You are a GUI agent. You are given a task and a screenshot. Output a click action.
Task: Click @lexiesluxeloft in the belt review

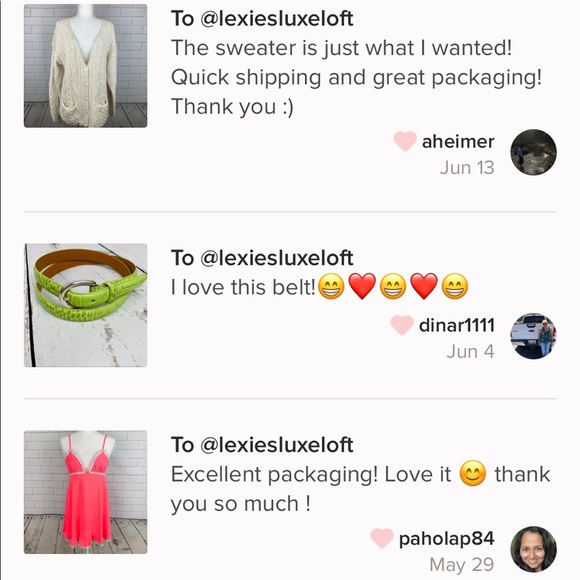tap(277, 258)
